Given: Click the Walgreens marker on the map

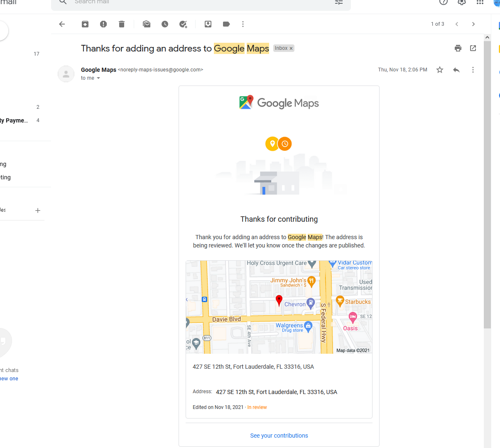Looking at the screenshot, I should [308, 326].
